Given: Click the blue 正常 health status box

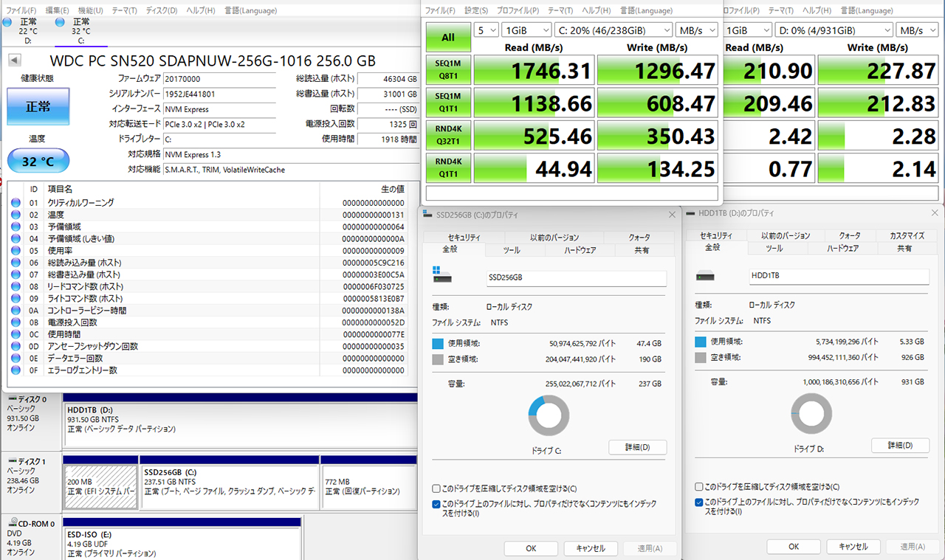Looking at the screenshot, I should coord(38,107).
